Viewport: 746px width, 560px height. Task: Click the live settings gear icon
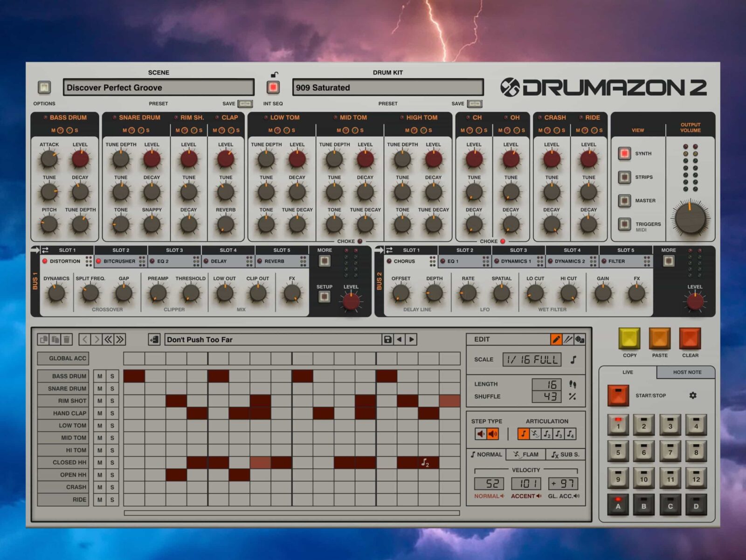coord(693,395)
